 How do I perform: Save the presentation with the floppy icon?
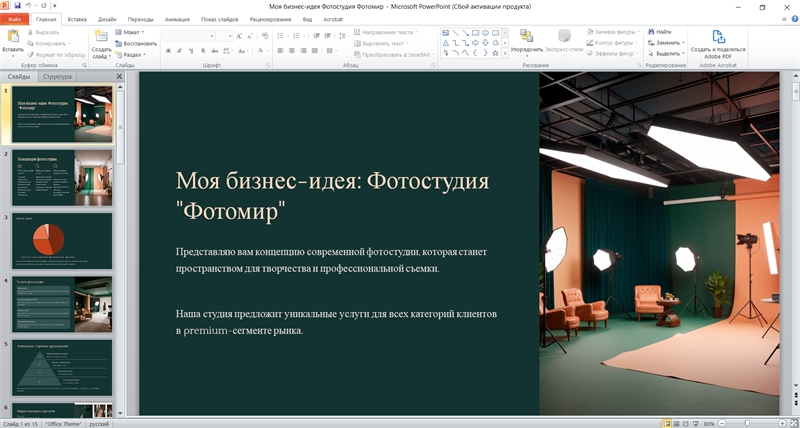coord(18,6)
